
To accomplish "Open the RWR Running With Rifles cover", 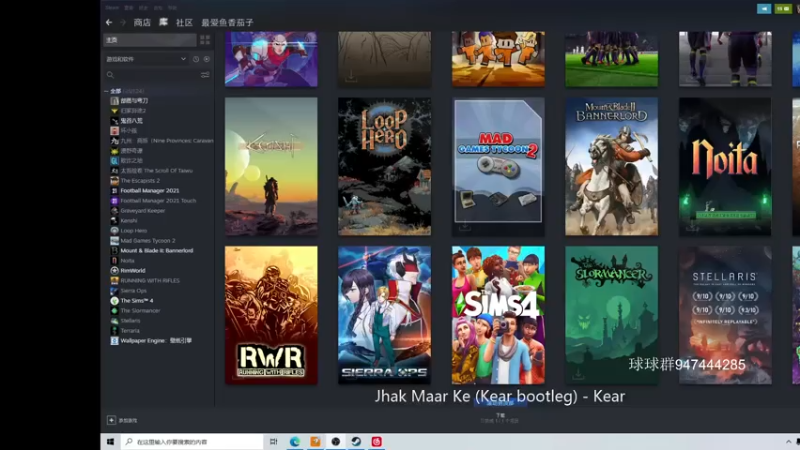I will pyautogui.click(x=271, y=315).
